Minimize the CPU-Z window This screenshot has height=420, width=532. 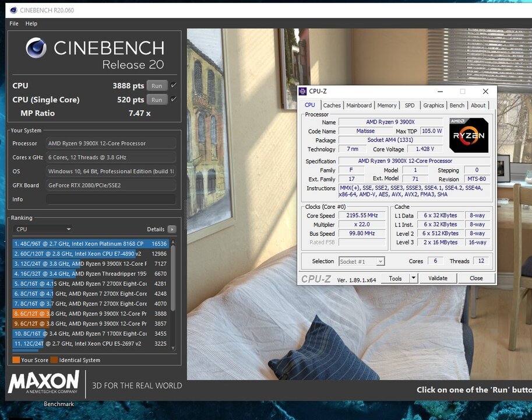[x=440, y=92]
